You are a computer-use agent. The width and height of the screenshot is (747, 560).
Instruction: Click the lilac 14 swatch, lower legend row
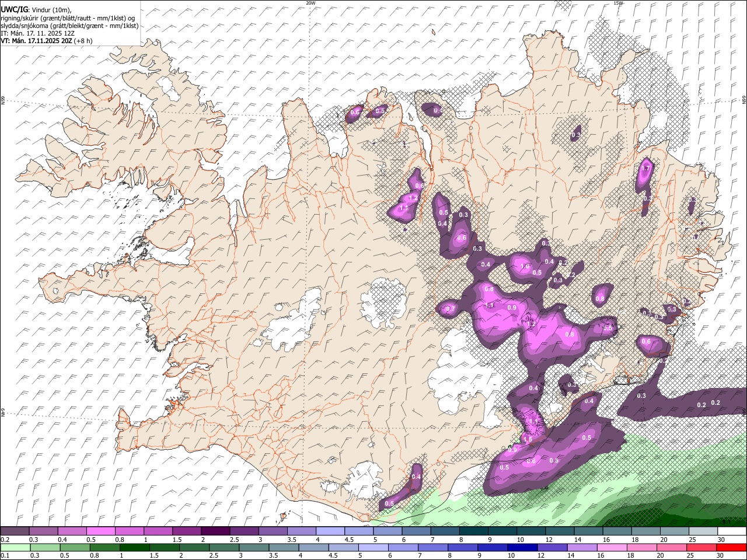pos(581,547)
